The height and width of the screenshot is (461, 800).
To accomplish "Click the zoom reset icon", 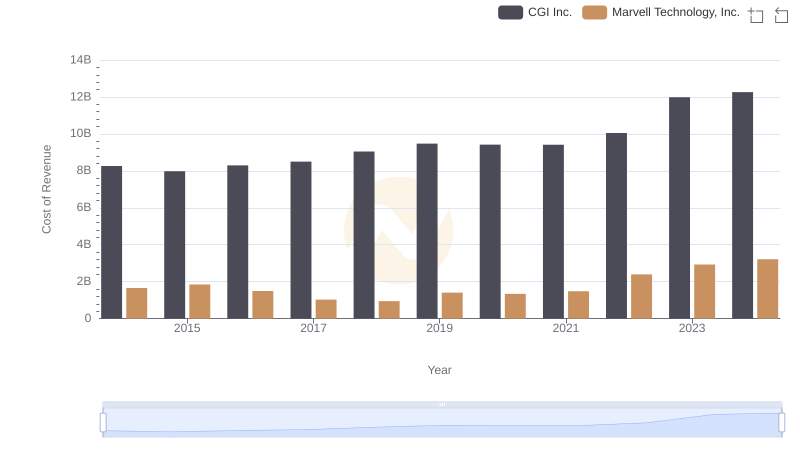I will [x=781, y=15].
